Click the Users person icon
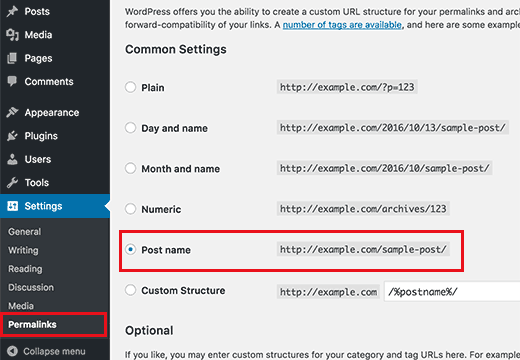520x360 pixels. click(12, 159)
